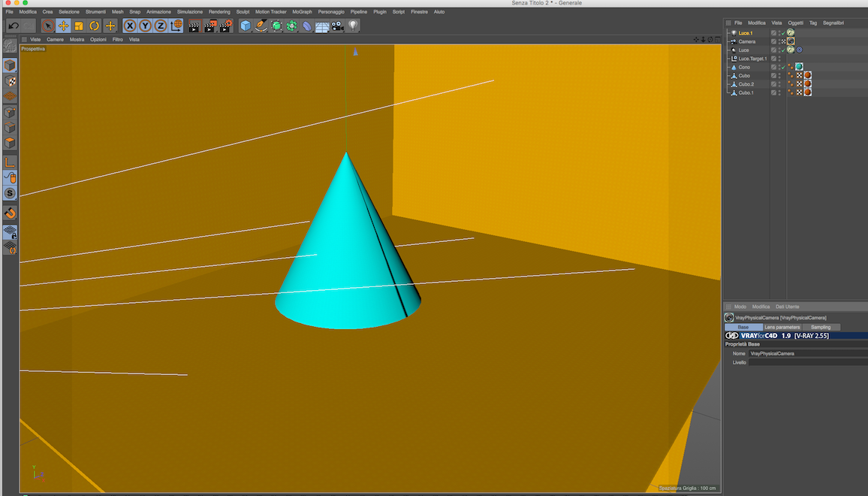868x496 pixels.
Task: Add a floor environment object
Action: (322, 26)
